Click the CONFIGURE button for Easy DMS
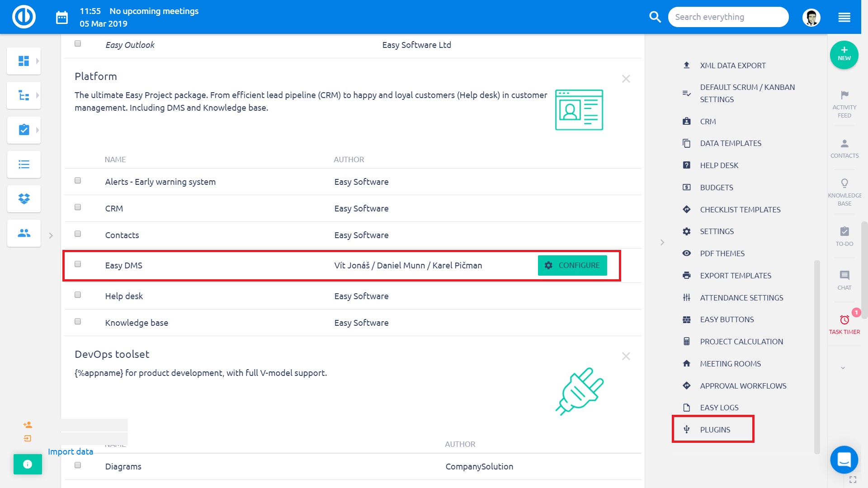This screenshot has height=488, width=868. [x=572, y=266]
